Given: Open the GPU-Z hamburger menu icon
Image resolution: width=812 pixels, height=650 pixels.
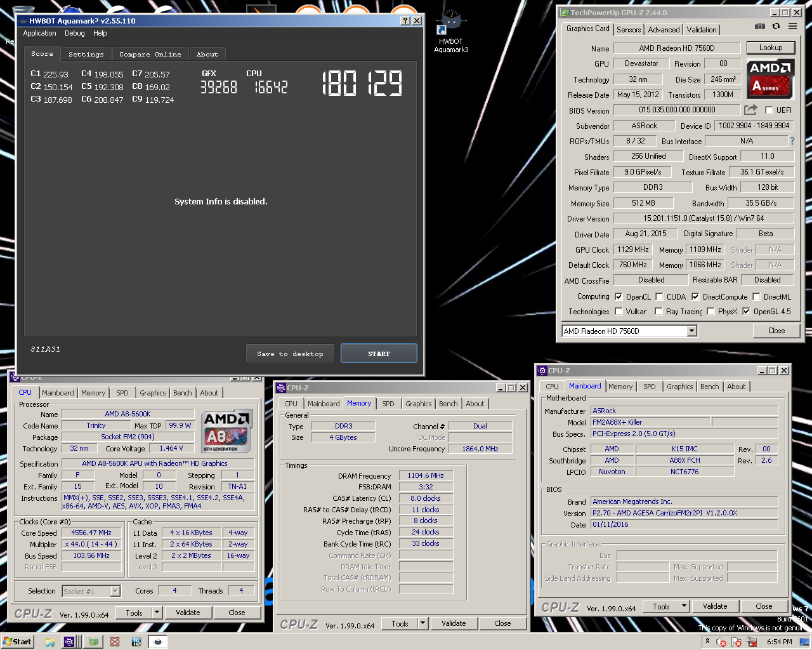Looking at the screenshot, I should (792, 26).
